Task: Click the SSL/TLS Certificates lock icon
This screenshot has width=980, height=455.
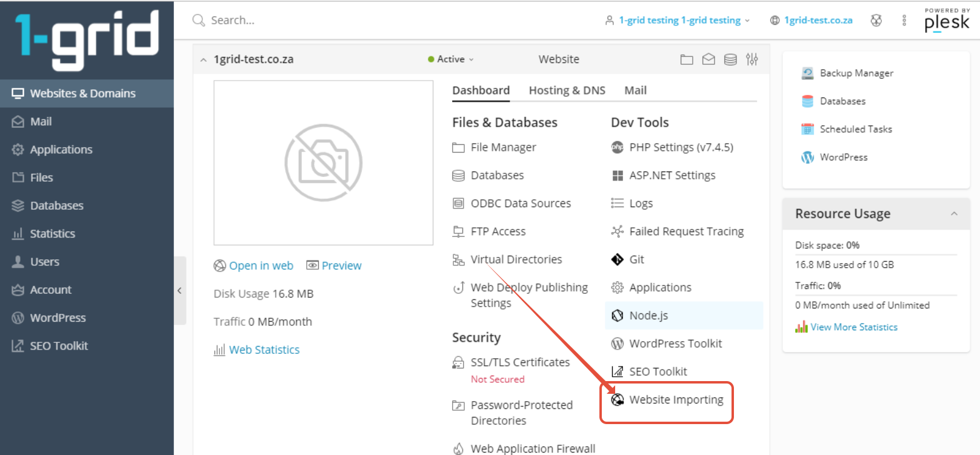Action: [458, 362]
